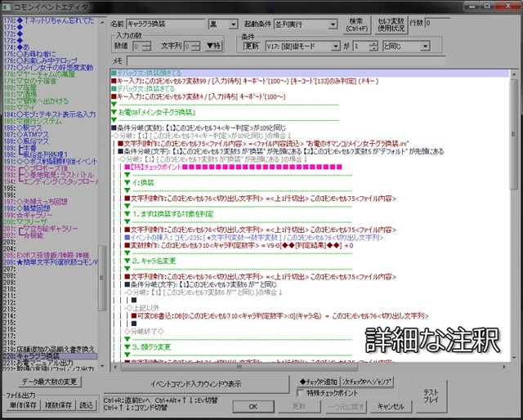
Task: Open the 起動条件 dropdown showing 並列実行
Action: point(305,25)
